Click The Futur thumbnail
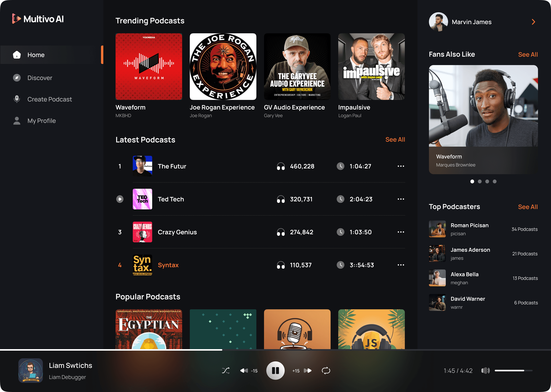This screenshot has height=392, width=551. (x=142, y=166)
